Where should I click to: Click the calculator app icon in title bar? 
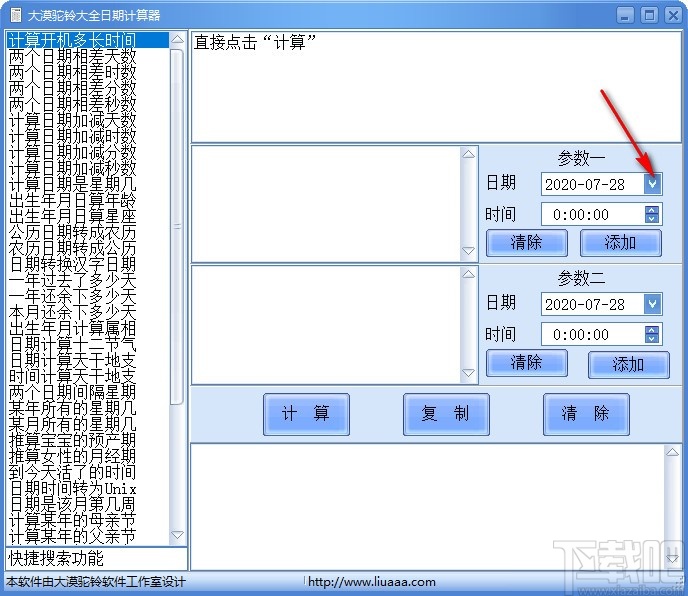click(16, 15)
